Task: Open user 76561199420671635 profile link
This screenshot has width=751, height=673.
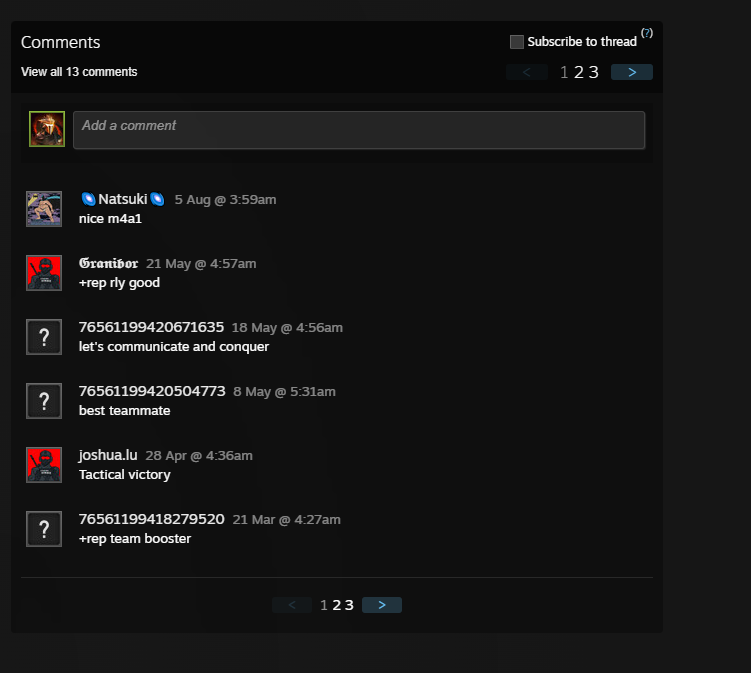Action: 151,327
